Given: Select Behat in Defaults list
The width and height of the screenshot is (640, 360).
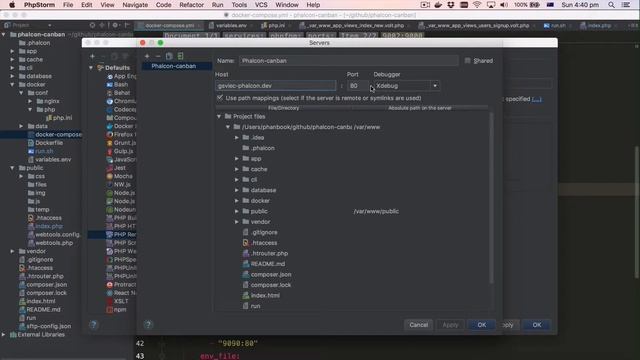Looking at the screenshot, I should pos(122,93).
